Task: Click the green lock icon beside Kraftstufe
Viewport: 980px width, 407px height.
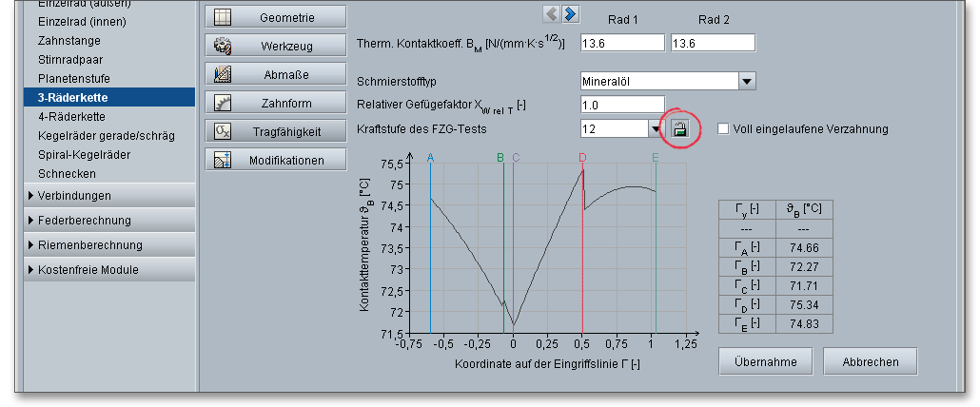Action: click(x=680, y=129)
